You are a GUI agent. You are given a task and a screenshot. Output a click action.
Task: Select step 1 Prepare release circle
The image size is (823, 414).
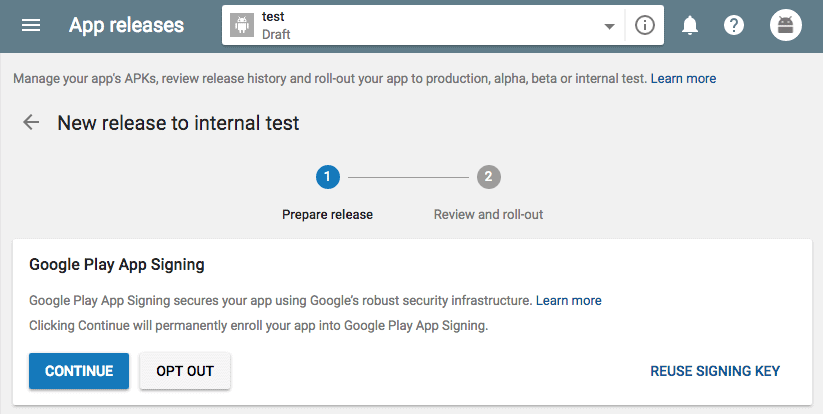pyautogui.click(x=328, y=177)
